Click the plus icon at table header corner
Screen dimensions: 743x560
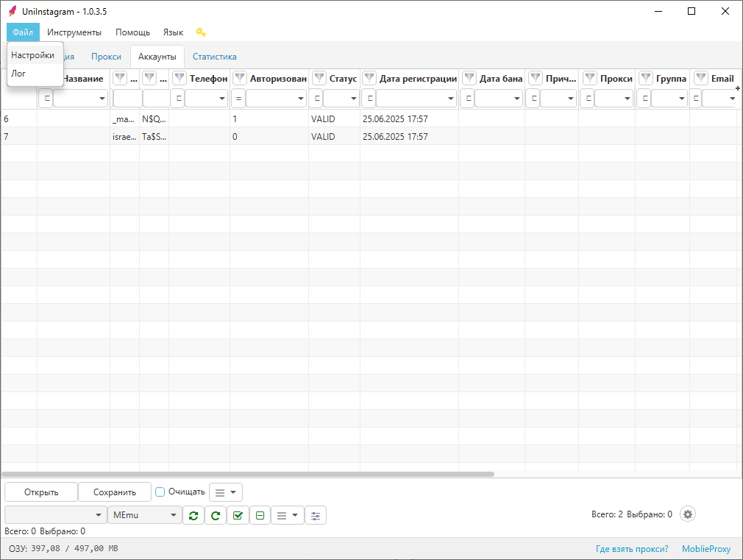point(738,88)
